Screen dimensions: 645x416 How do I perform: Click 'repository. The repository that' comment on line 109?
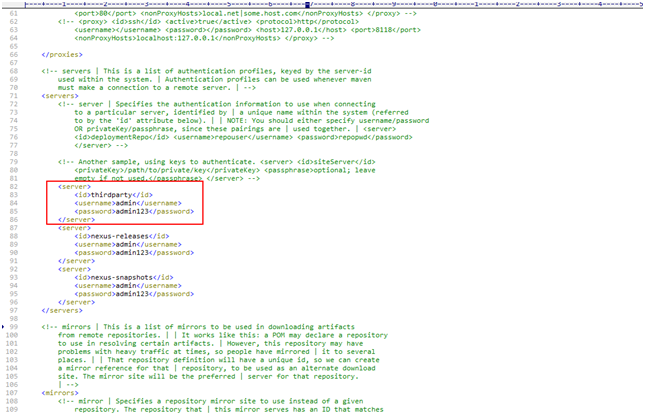click(x=229, y=409)
